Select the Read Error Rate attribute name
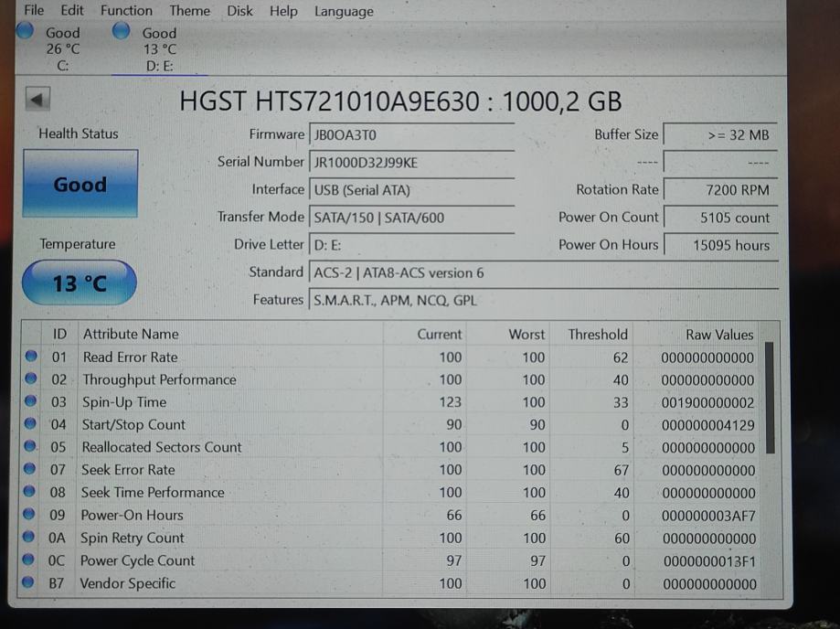This screenshot has width=840, height=629. (x=130, y=357)
